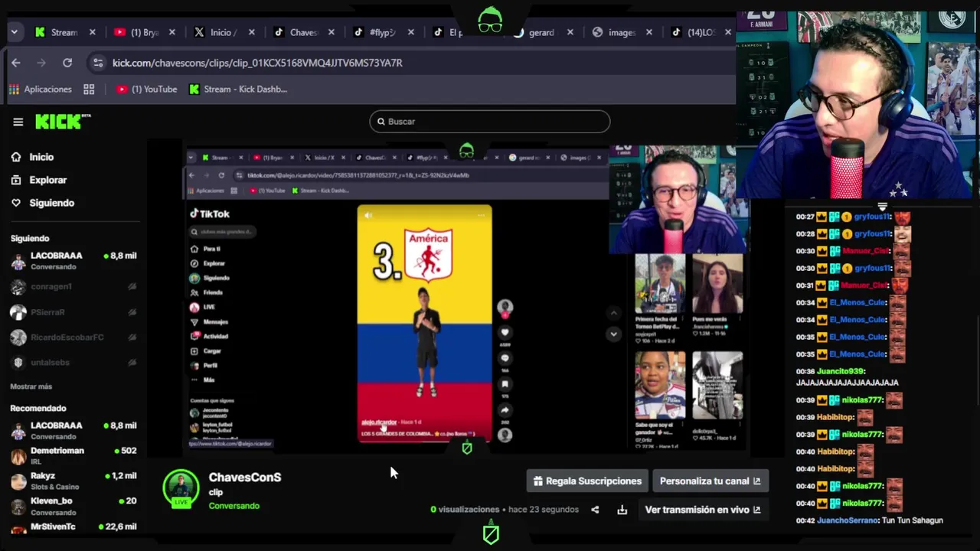Click the Recomendado heading
Viewport: 980px width, 551px height.
(38, 409)
